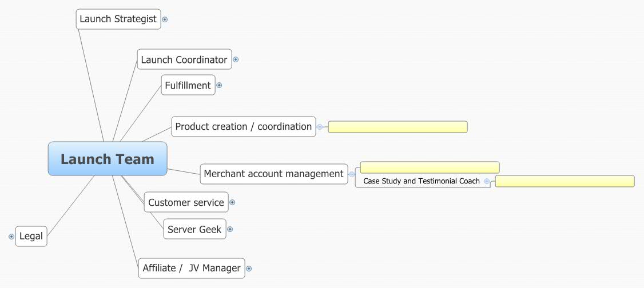Click the yellow box beside Product creation
This screenshot has height=288, width=644.
(x=397, y=127)
